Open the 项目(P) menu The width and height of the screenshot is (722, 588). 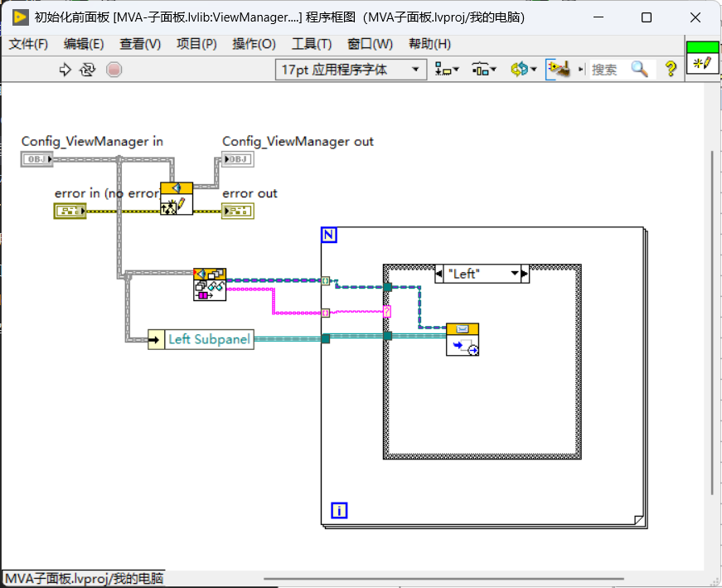point(196,44)
